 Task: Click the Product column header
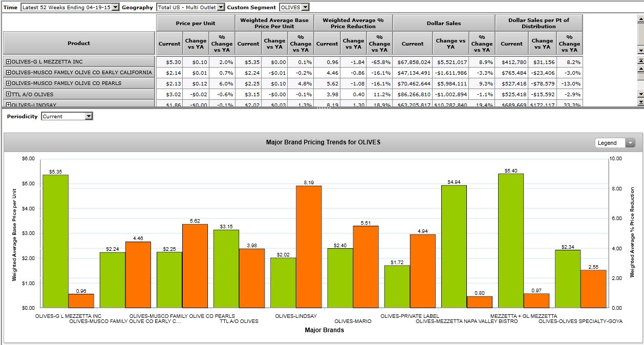coord(79,43)
